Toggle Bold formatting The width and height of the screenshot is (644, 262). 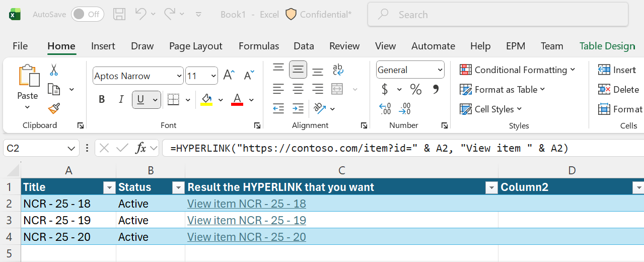point(102,99)
